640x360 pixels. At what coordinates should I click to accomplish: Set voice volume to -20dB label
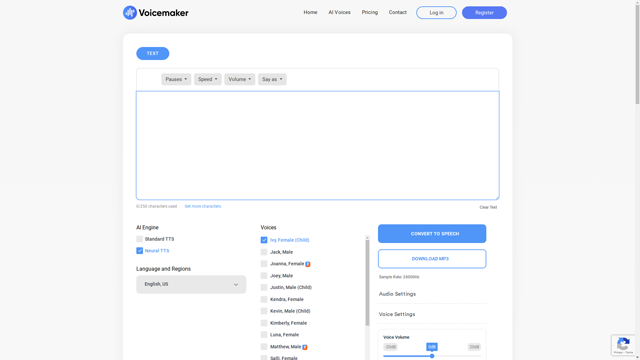[391, 347]
